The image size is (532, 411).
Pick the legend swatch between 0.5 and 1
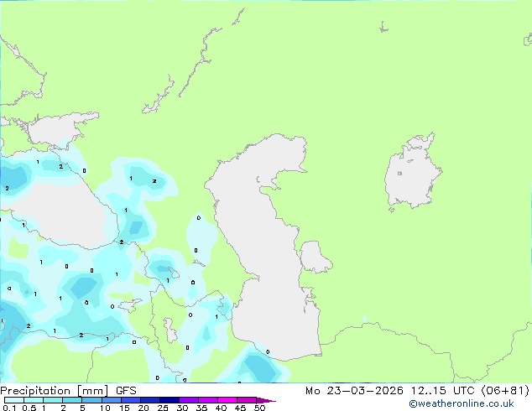point(34,400)
